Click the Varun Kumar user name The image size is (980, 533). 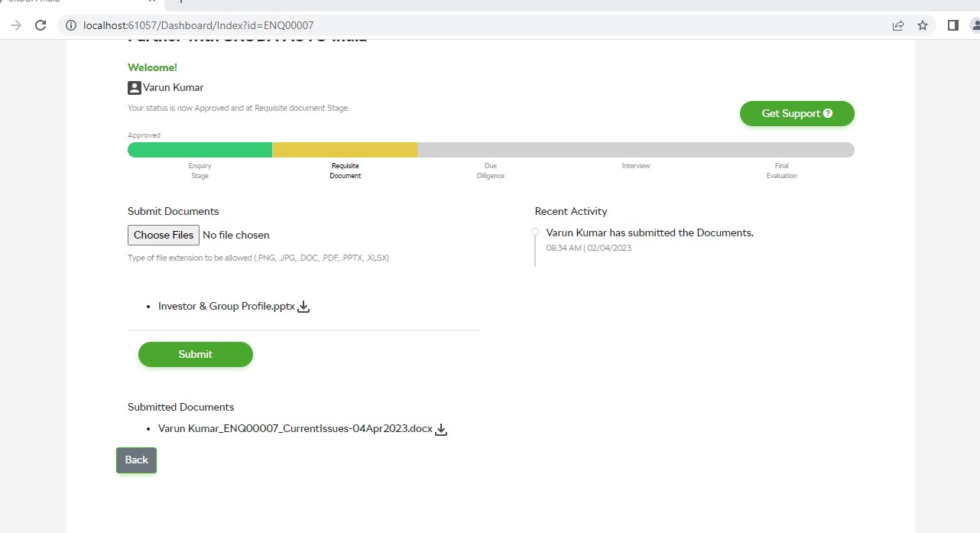174,87
